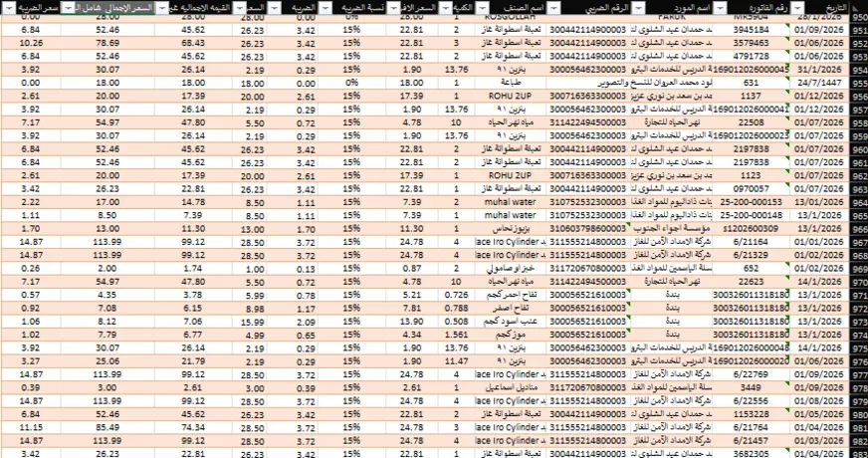Click date cell 31/1/2026

820,70
